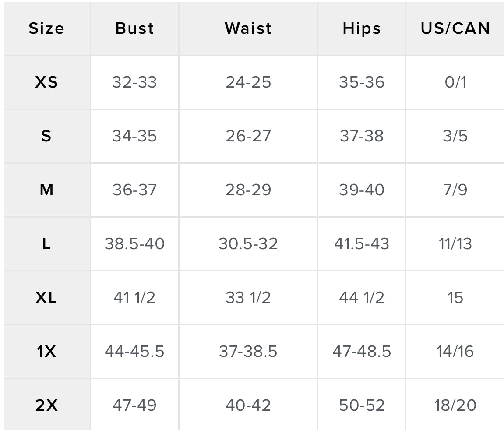Click the Size column header
The width and height of the screenshot is (504, 430).
pyautogui.click(x=46, y=28)
